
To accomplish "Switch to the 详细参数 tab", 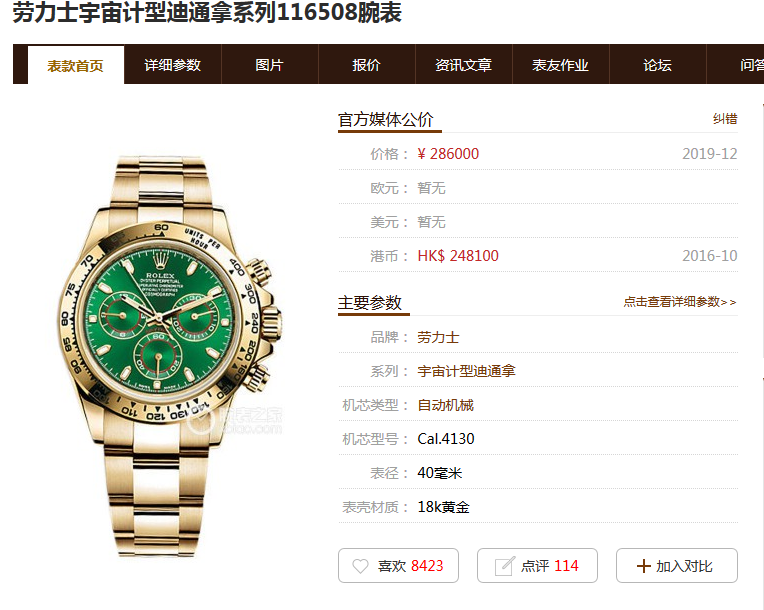I will pos(172,65).
